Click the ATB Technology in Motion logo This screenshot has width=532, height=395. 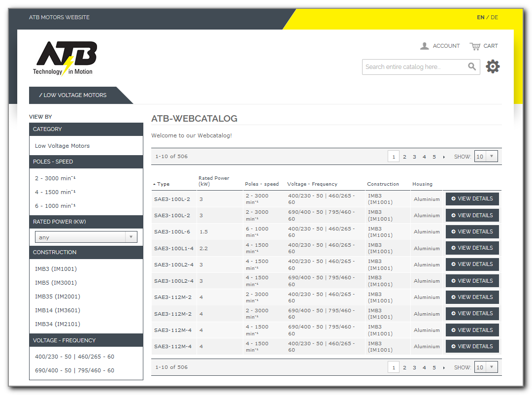point(65,58)
